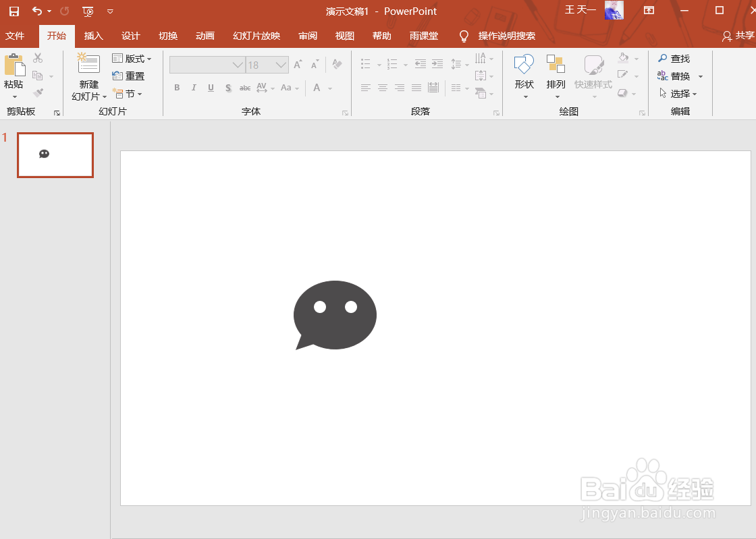Toggle Underline formatting

coord(211,88)
